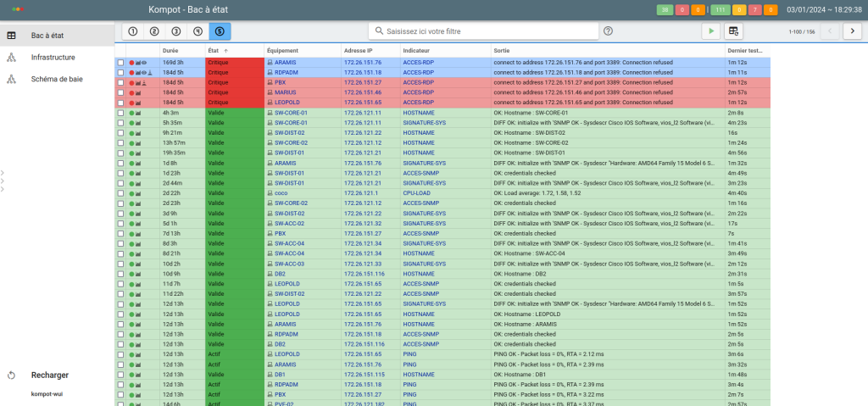Screen dimensions: 868x406
Task: Open the SW-CORE-01 HOSTNAME equipment link
Action: [x=291, y=113]
